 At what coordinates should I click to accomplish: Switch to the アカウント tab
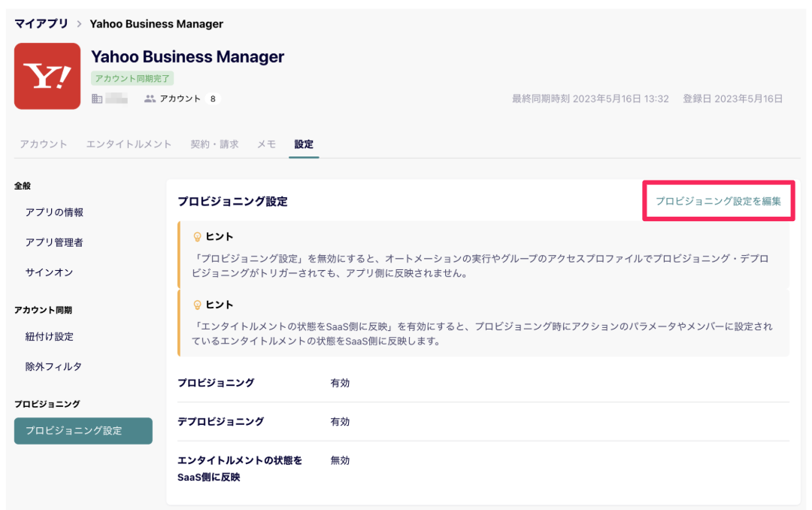click(x=44, y=144)
